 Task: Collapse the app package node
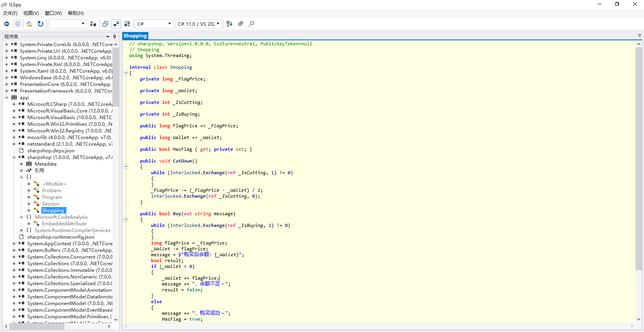click(7, 98)
